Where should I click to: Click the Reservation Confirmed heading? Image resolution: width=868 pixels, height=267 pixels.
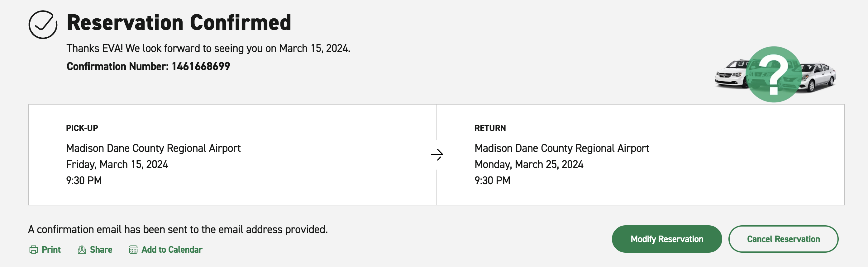coord(179,22)
